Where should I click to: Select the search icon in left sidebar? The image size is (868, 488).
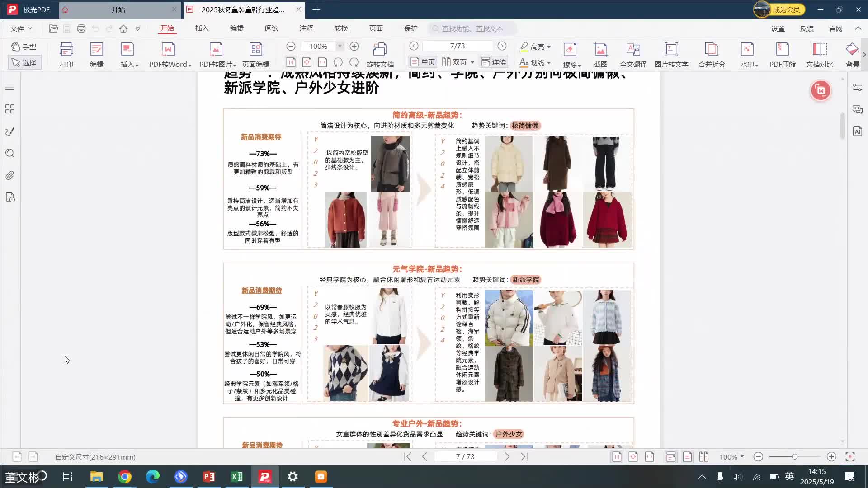click(x=9, y=153)
